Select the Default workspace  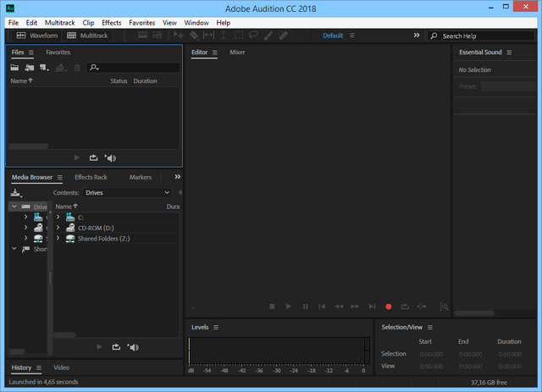click(333, 36)
